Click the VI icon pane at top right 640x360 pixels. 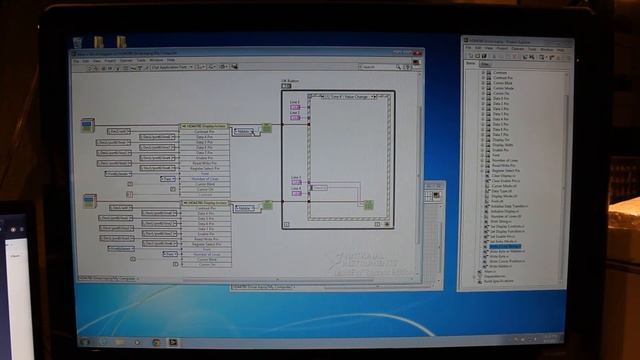tap(416, 62)
